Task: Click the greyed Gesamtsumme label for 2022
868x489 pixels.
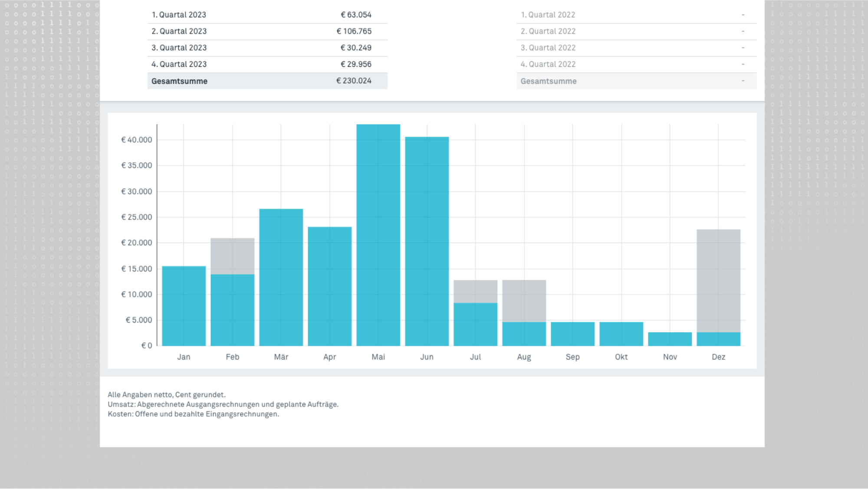Action: (549, 81)
